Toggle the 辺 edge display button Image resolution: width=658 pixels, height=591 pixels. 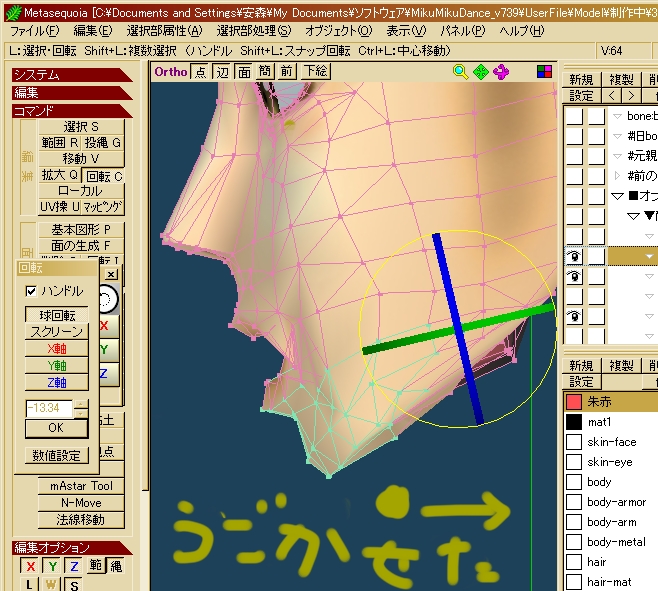(222, 71)
